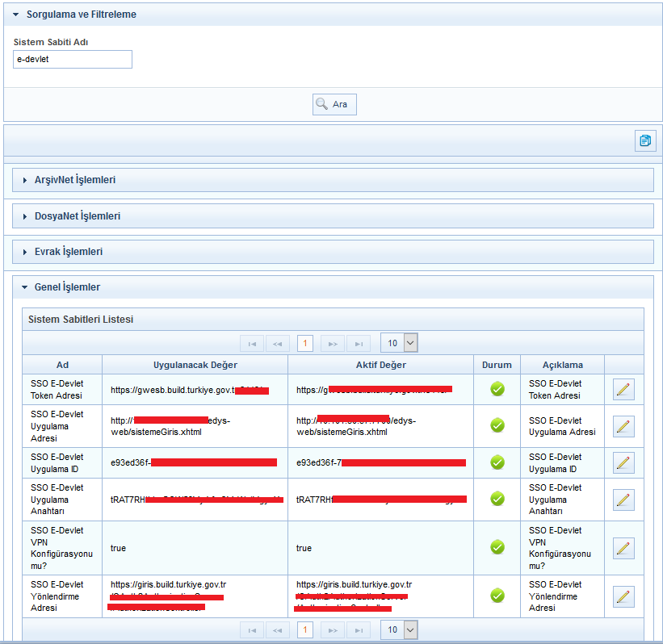Click green status icon of Token Adresi row

497,390
